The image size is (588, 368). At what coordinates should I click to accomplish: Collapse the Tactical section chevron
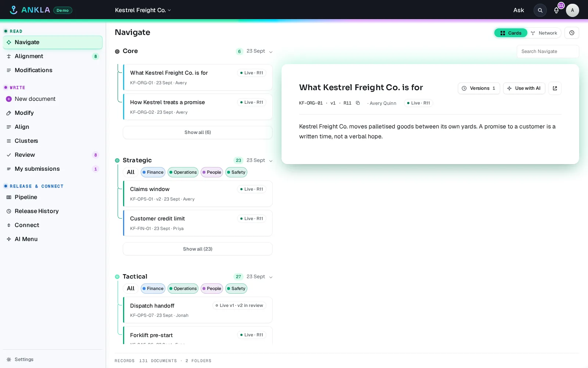click(271, 277)
